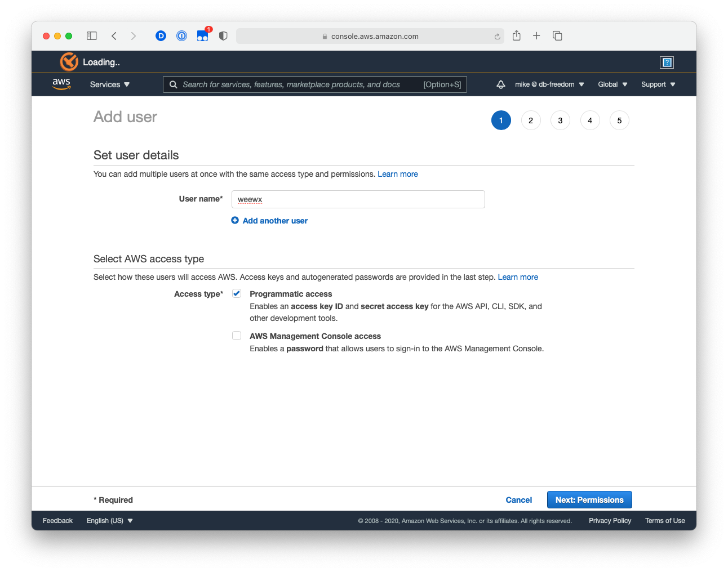728x572 pixels.
Task: Show tab overview icon
Action: click(x=557, y=36)
